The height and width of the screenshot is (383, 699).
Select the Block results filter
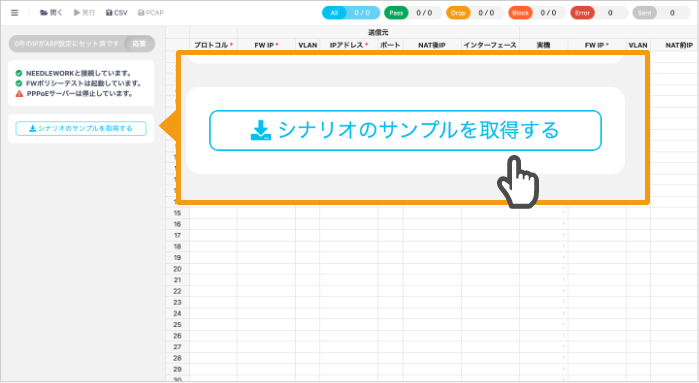[537, 13]
